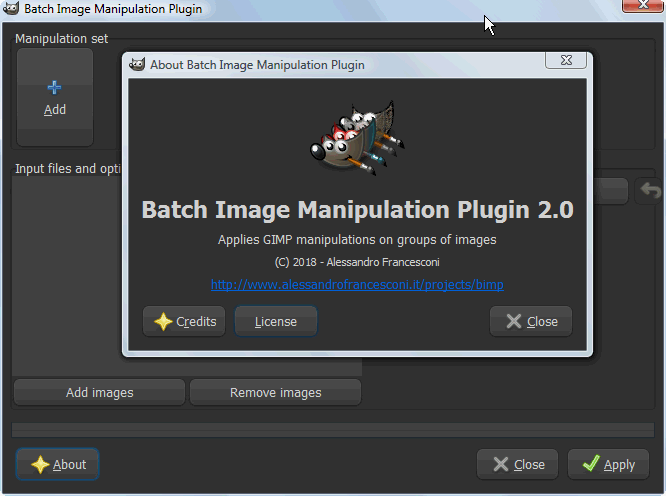Image resolution: width=666 pixels, height=496 pixels.
Task: Close the About dialog via Close button
Action: point(531,321)
